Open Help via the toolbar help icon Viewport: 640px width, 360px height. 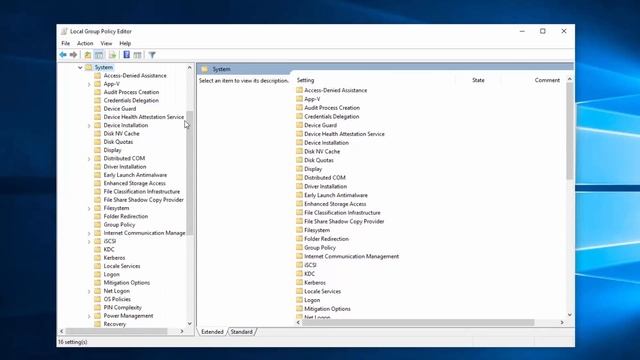(x=127, y=55)
